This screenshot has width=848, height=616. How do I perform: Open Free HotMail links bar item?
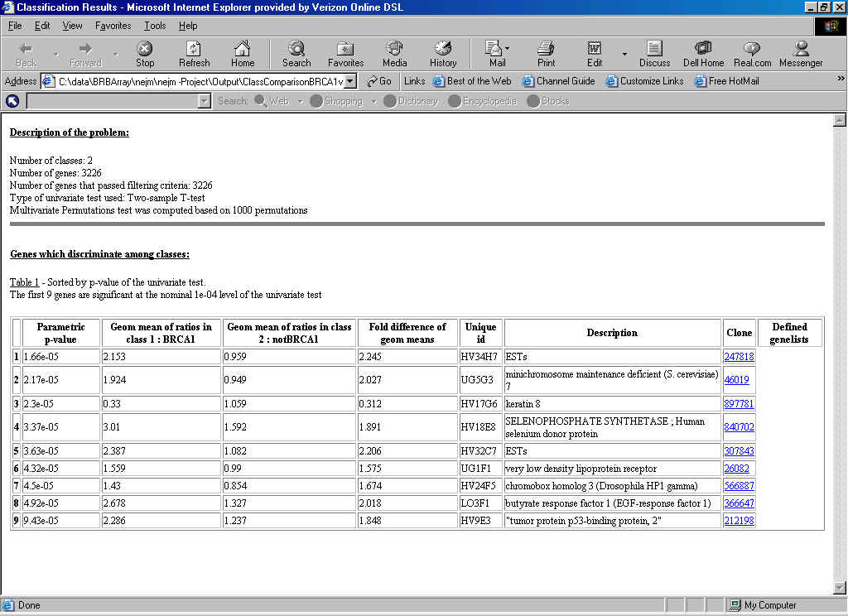click(727, 81)
